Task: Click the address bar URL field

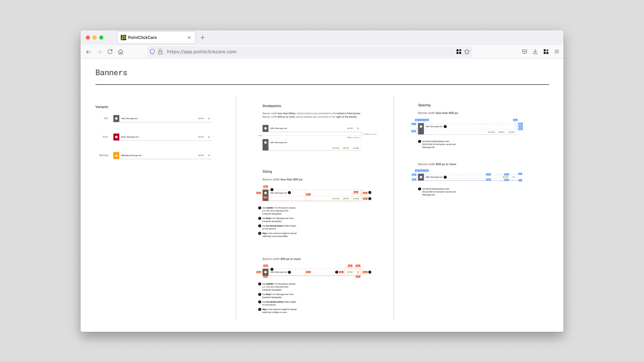Action: coord(302,52)
